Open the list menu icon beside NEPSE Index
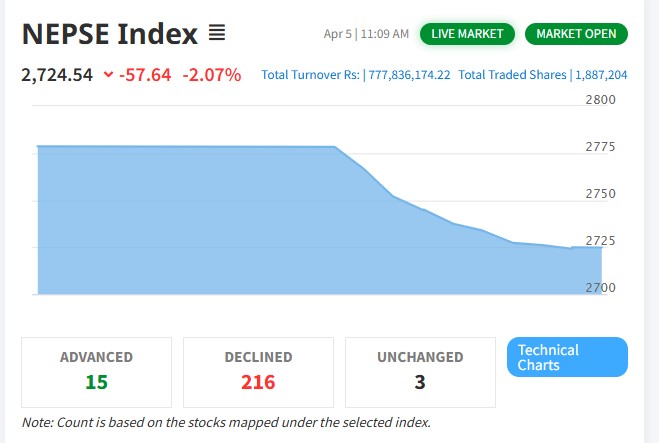Image resolution: width=659 pixels, height=443 pixels. pos(217,34)
